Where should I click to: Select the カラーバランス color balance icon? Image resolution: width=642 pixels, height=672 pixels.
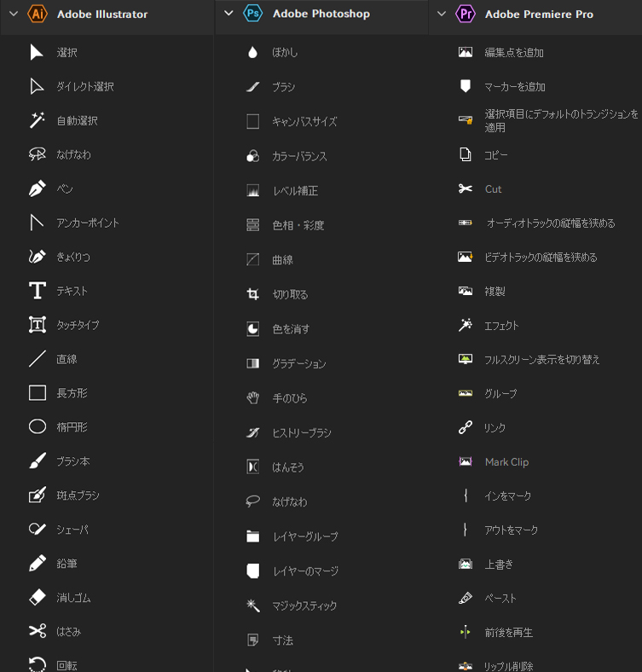(253, 156)
